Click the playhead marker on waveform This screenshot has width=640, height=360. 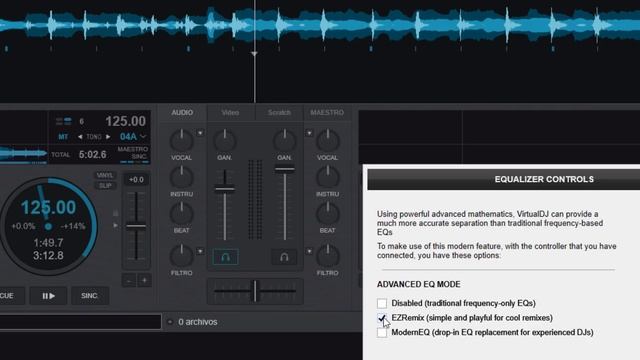pyautogui.click(x=254, y=54)
